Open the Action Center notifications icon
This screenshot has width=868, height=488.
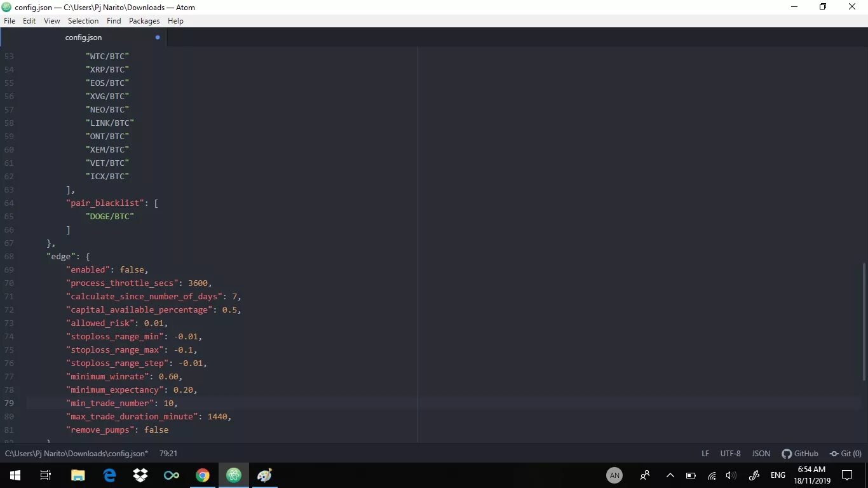tap(847, 475)
